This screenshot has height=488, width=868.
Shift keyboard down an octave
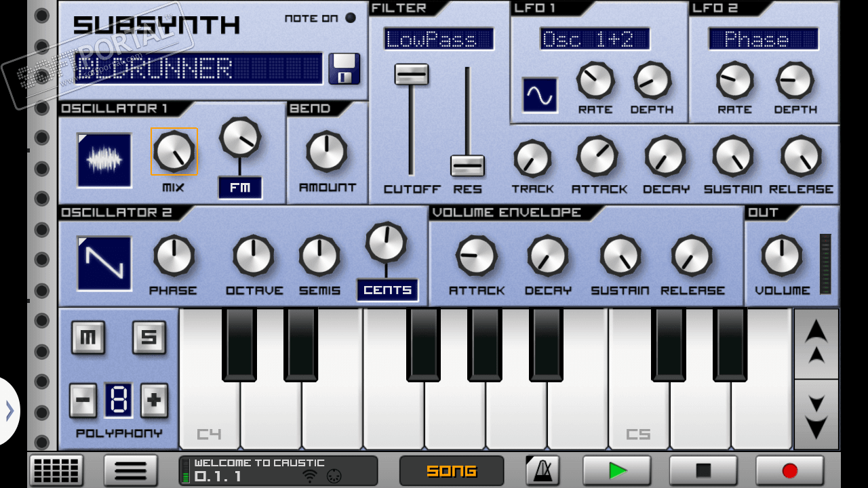click(816, 414)
